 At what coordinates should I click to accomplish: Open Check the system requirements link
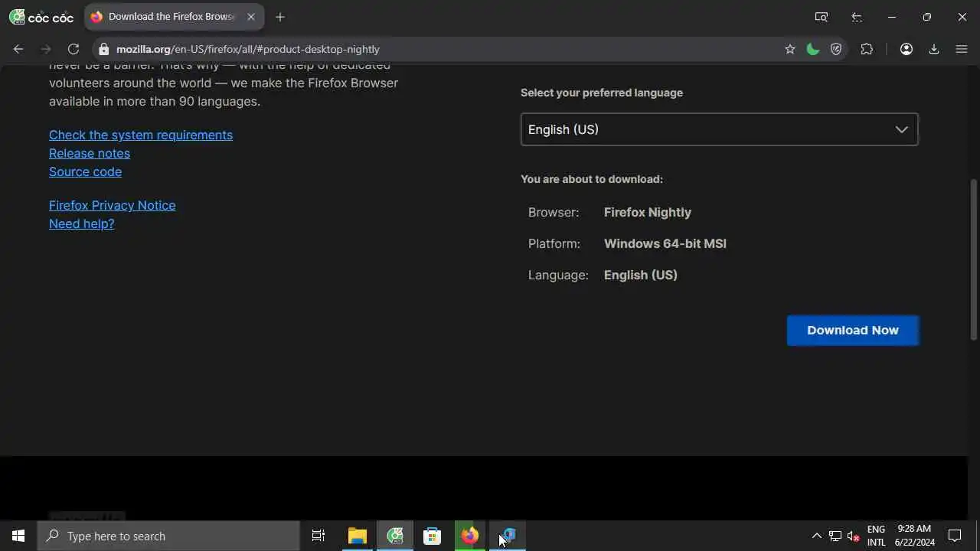click(x=141, y=135)
